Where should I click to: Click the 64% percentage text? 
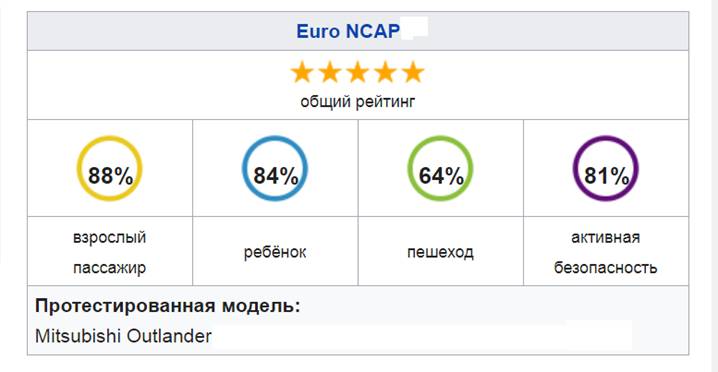coord(441,175)
